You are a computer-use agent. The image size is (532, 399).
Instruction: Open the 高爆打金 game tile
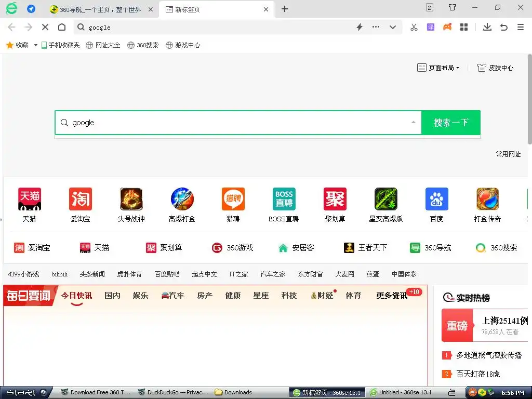[x=182, y=205]
